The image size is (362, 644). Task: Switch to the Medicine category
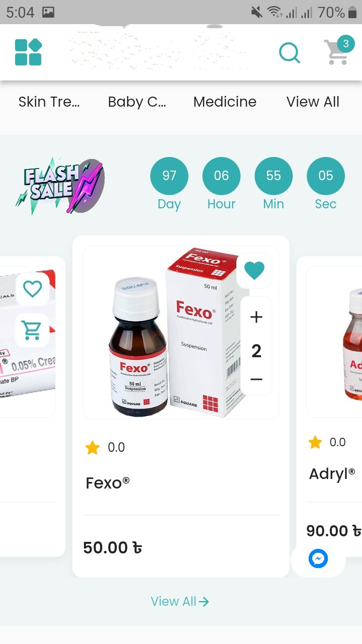coord(225,102)
